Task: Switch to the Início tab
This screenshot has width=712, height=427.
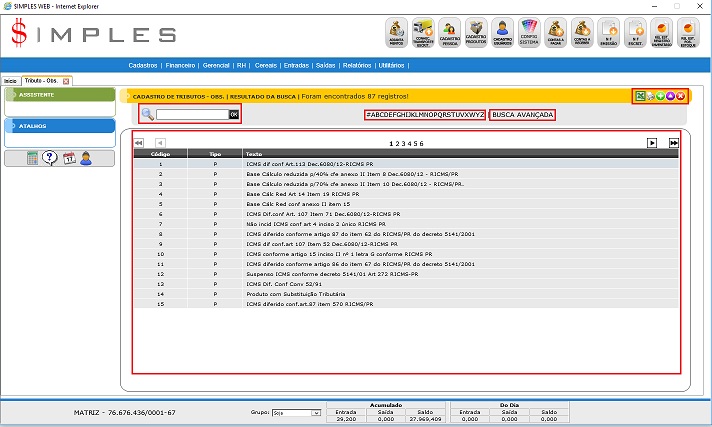Action: pyautogui.click(x=10, y=80)
